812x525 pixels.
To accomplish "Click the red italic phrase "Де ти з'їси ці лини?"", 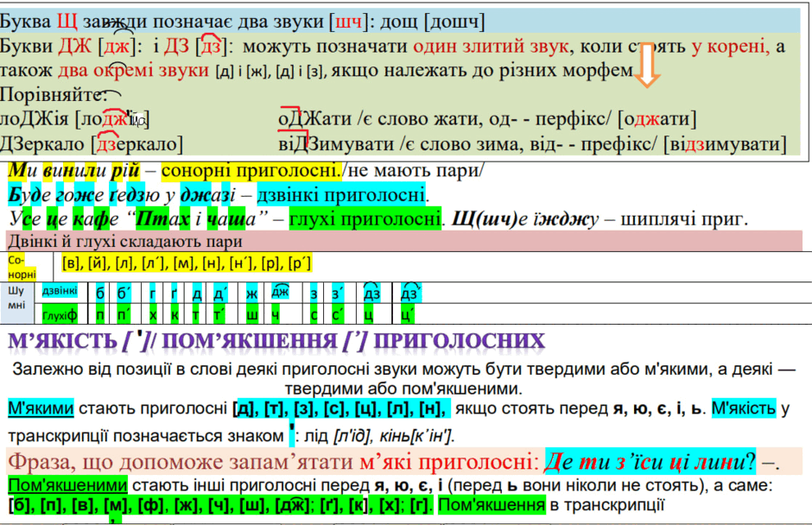I will tap(650, 461).
